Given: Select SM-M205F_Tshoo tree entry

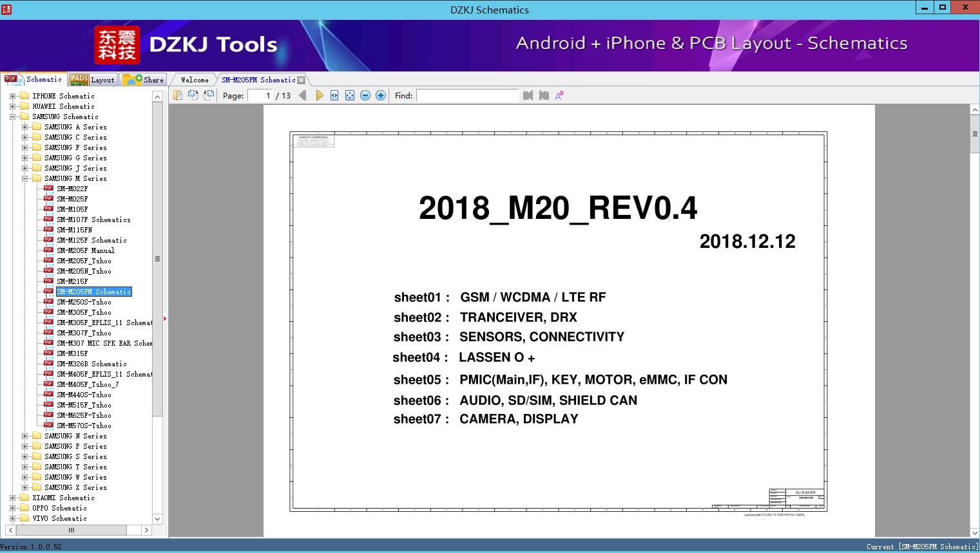Looking at the screenshot, I should click(x=84, y=261).
